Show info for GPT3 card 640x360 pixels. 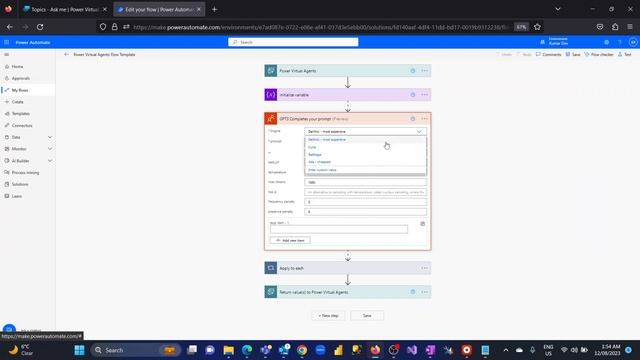pos(413,119)
